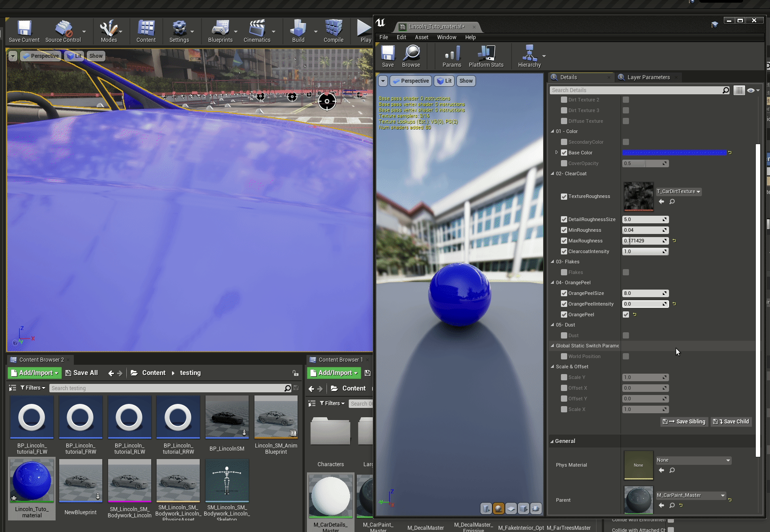Open the M_CarPaint_Master parent dropdown
The image size is (770, 532).
coord(691,495)
